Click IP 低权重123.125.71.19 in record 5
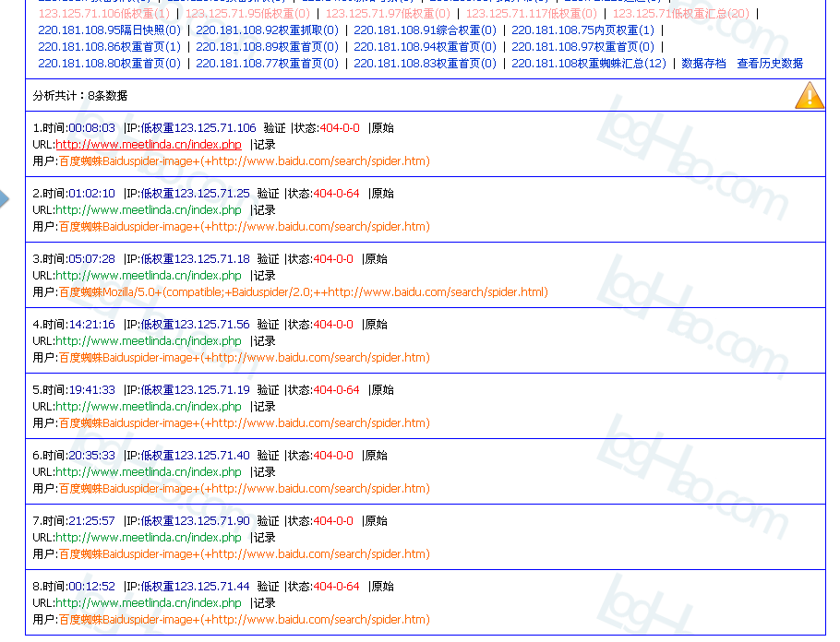Image resolution: width=840 pixels, height=642 pixels. click(x=195, y=390)
